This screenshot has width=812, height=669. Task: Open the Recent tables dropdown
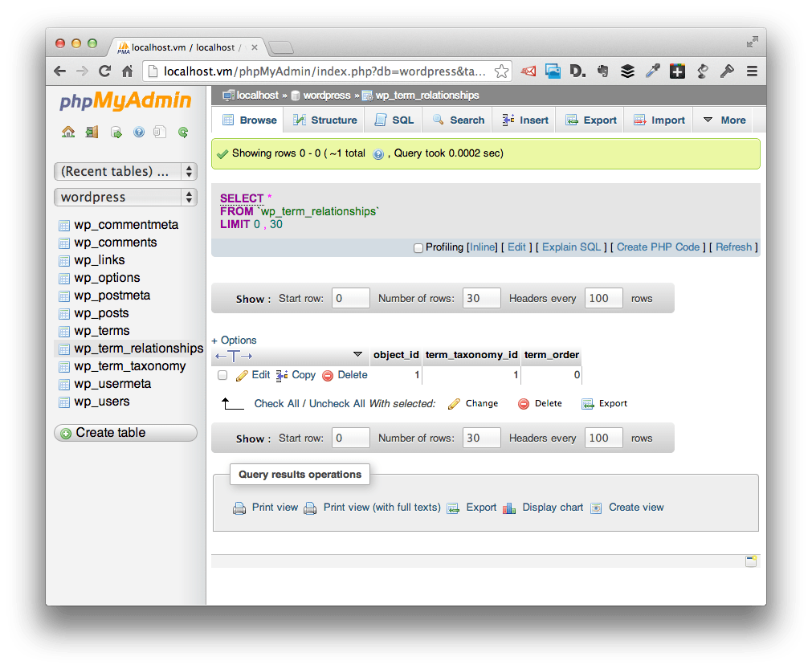click(x=125, y=171)
